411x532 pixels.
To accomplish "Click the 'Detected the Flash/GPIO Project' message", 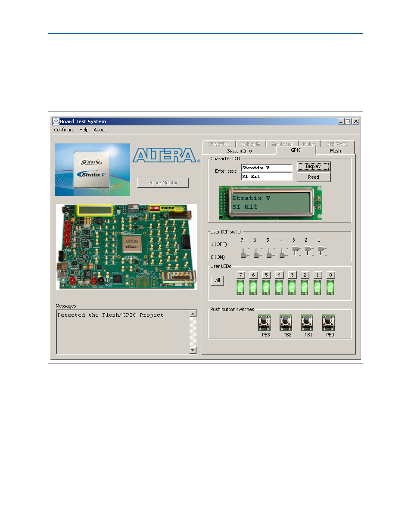I will pos(111,315).
